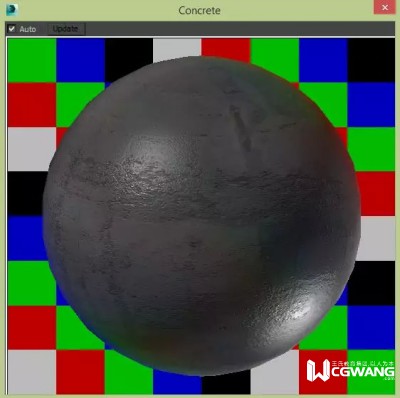Click the 3ds Max icon in title bar
Screen dimensions: 400x398
click(12, 9)
